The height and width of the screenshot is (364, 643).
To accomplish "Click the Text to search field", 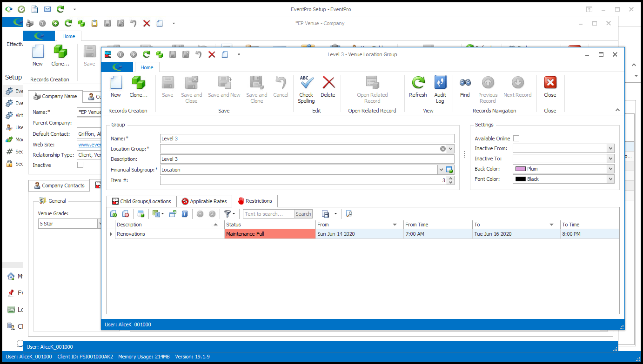I will pyautogui.click(x=269, y=214).
